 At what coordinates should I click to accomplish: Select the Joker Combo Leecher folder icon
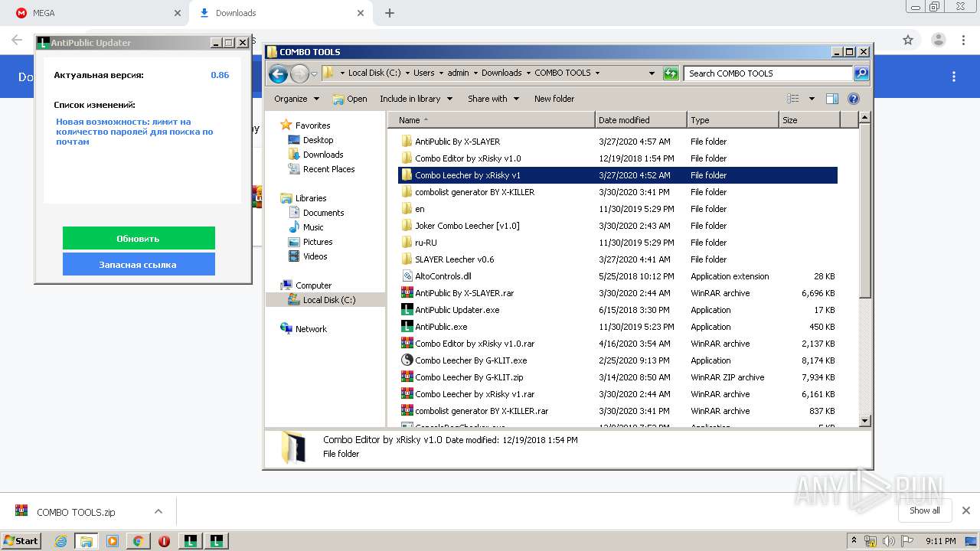click(x=407, y=226)
